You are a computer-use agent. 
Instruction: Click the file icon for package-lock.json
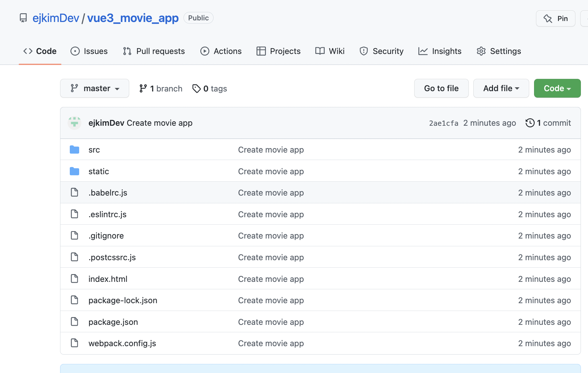coord(75,300)
